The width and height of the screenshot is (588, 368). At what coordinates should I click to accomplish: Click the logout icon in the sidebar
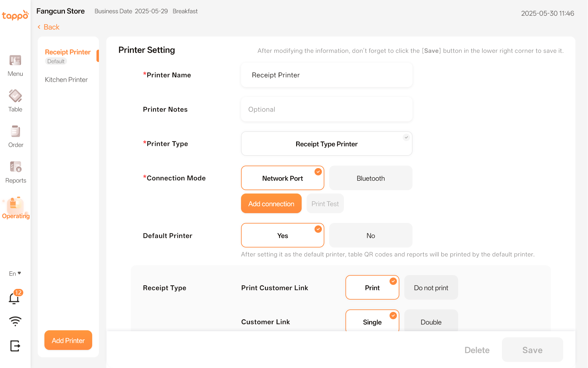tap(15, 346)
